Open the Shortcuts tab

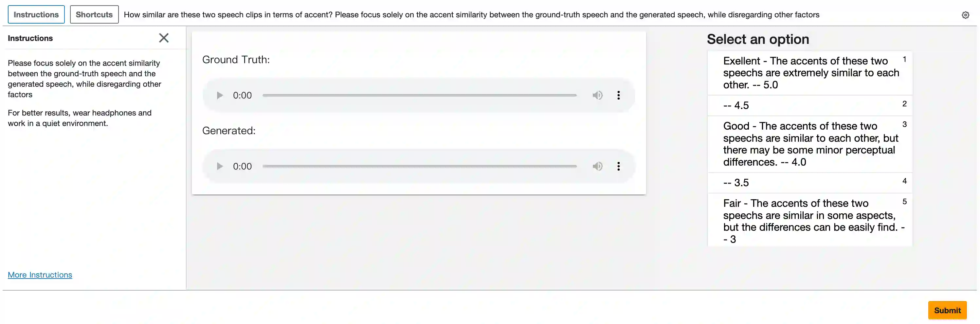pos(94,14)
